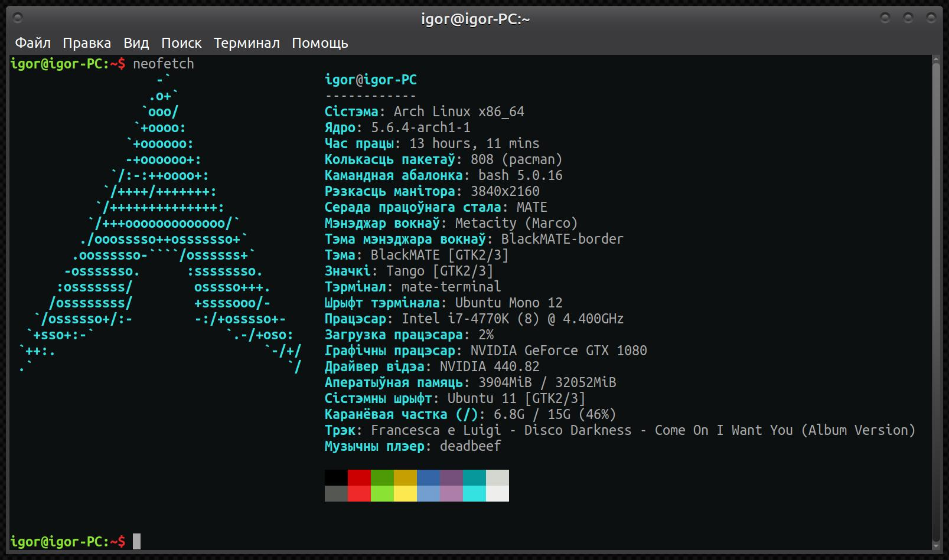Click the purple color block
949x560 pixels.
(451, 477)
